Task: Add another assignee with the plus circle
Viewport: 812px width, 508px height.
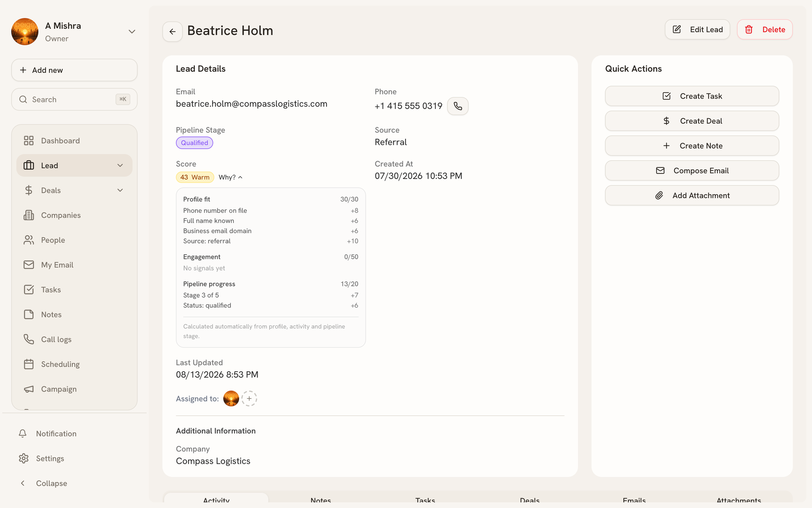Action: point(249,399)
